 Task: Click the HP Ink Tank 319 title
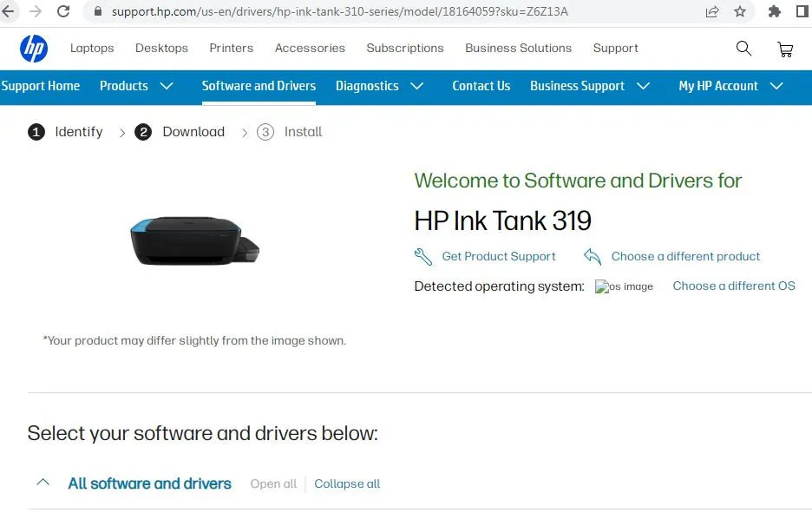click(x=503, y=220)
